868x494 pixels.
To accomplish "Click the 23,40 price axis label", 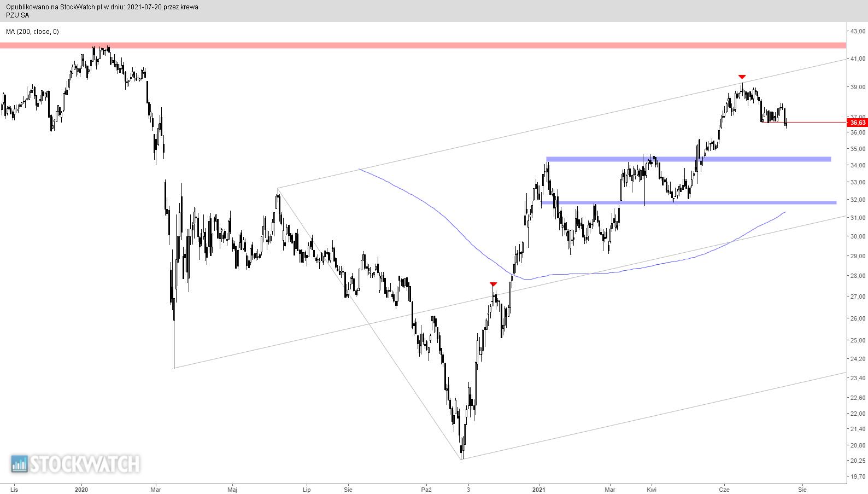I will tap(858, 378).
